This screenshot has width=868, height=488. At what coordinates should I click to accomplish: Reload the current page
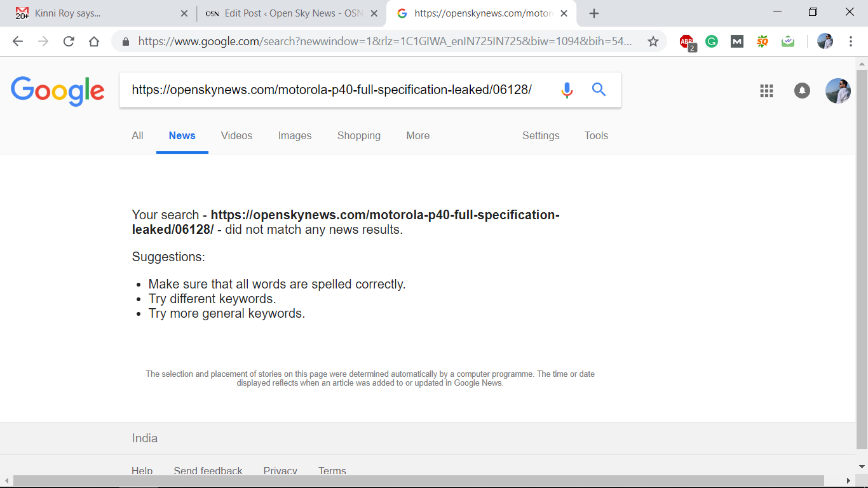coord(69,42)
